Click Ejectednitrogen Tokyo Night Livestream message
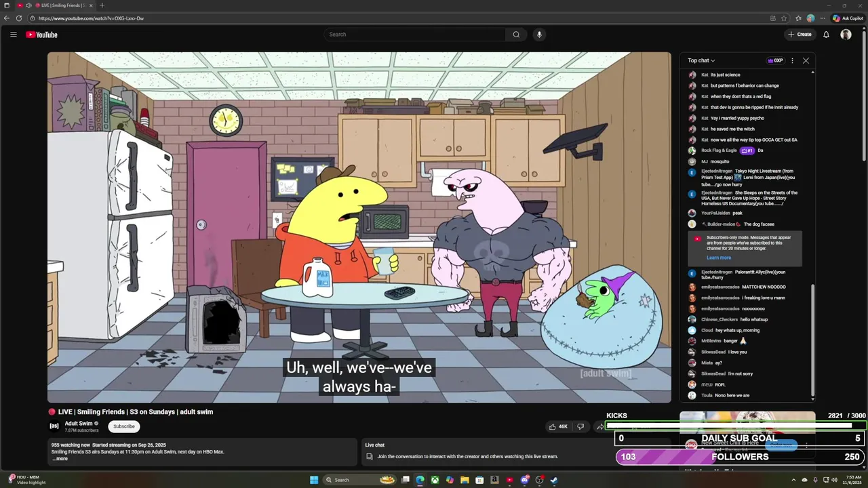 tap(749, 178)
